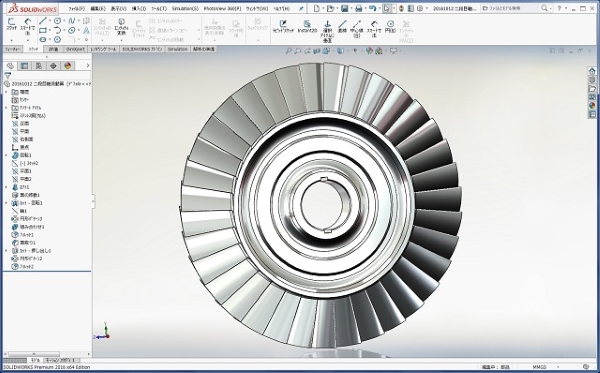Click the Convert Entities button

tap(121, 26)
